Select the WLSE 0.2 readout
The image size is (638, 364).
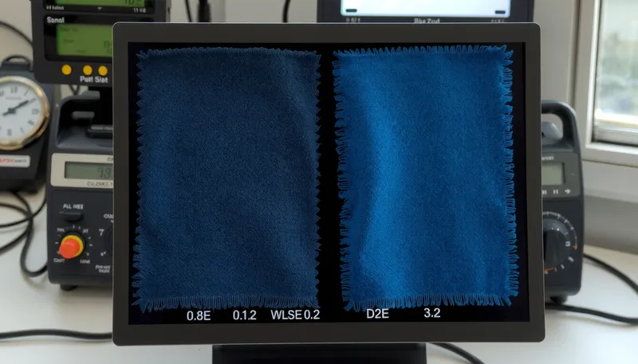(295, 315)
